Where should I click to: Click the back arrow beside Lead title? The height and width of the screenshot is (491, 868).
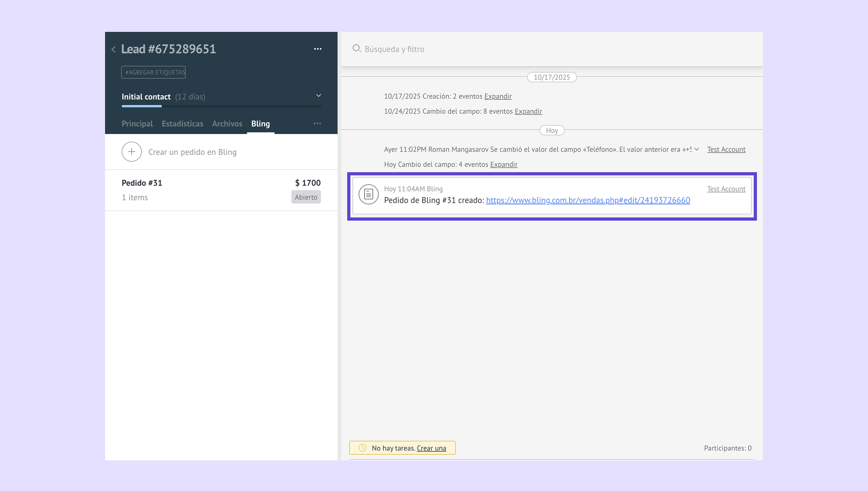point(113,49)
